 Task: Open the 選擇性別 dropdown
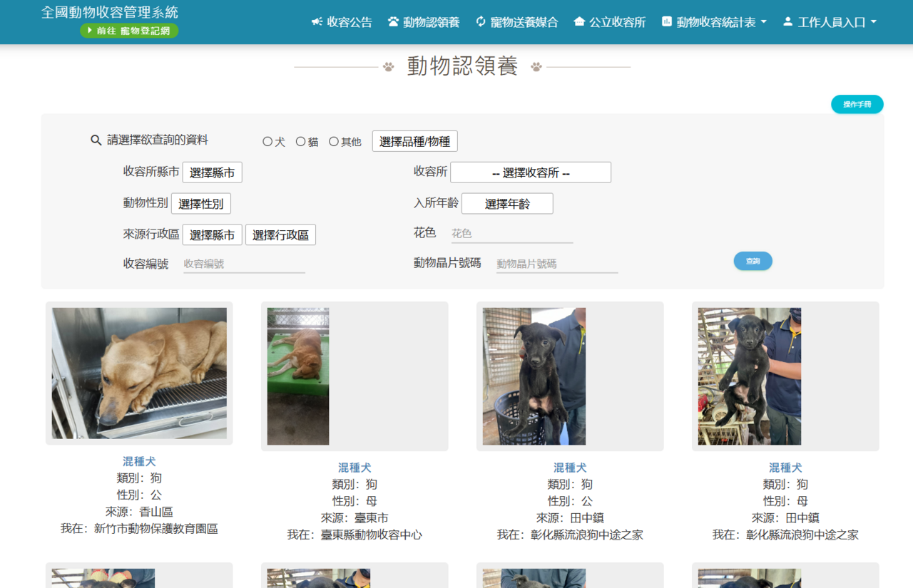pos(201,204)
